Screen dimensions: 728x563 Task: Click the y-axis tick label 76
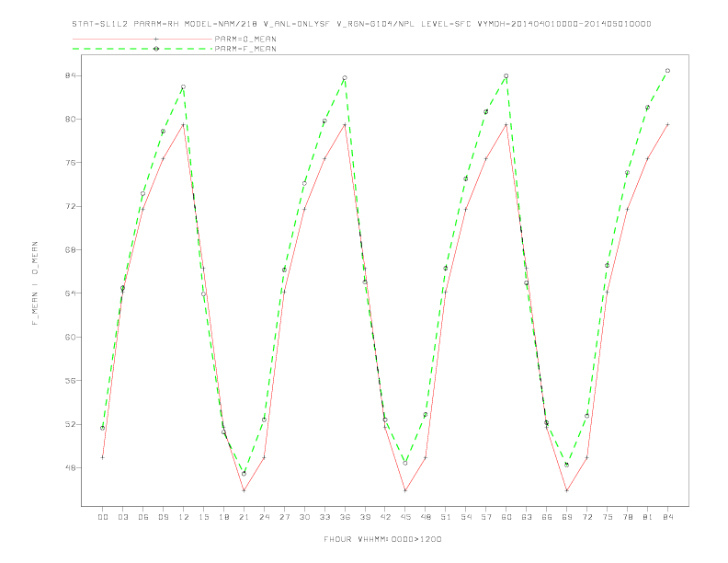click(69, 163)
